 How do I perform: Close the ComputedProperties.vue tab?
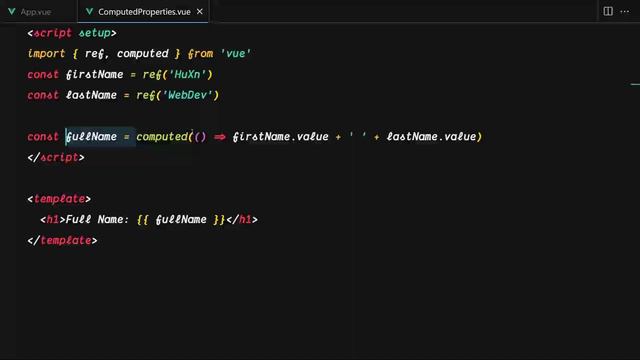pyautogui.click(x=200, y=12)
